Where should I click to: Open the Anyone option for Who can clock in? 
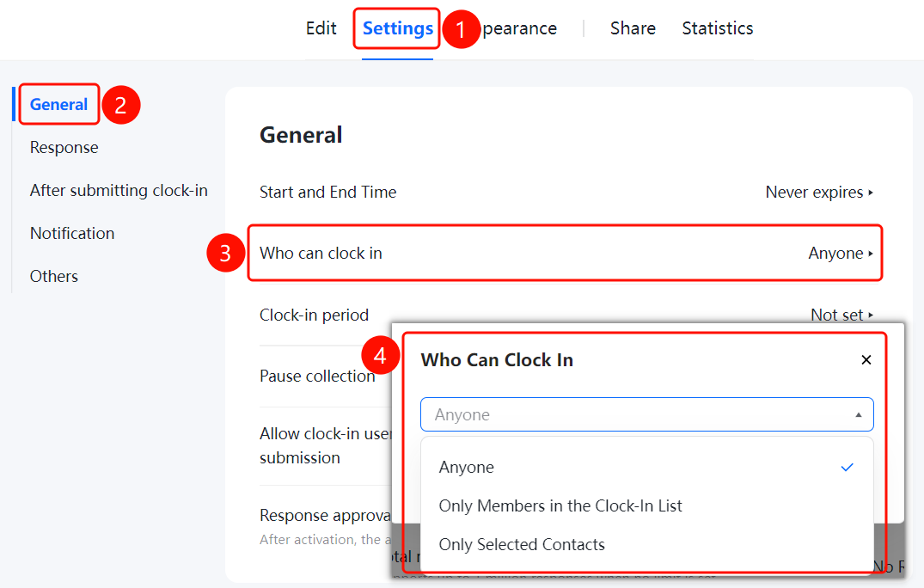(841, 254)
